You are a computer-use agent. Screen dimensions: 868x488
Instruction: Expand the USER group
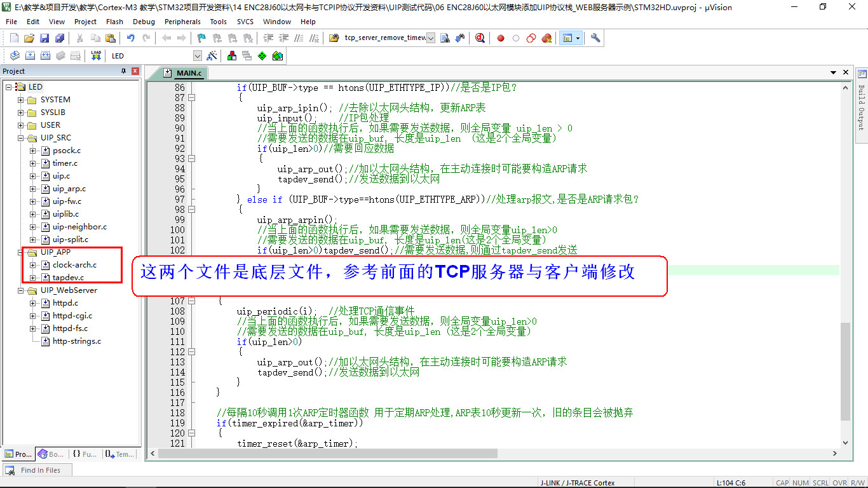click(20, 125)
